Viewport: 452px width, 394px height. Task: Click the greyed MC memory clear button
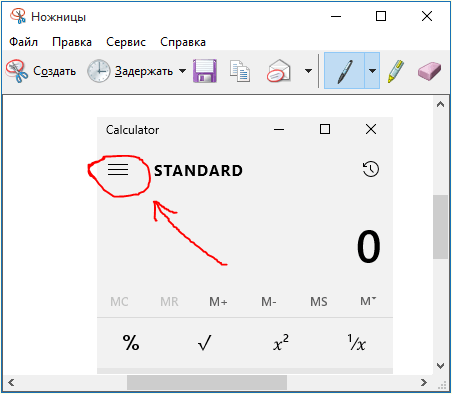(x=119, y=302)
